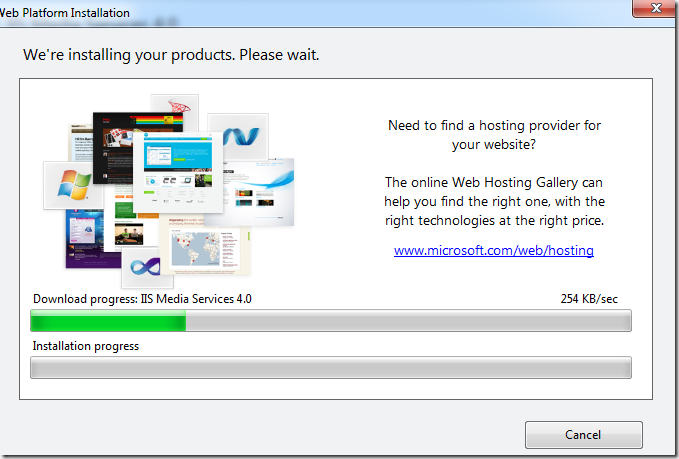Select the center blue-header webpage thumbnail

tap(178, 172)
